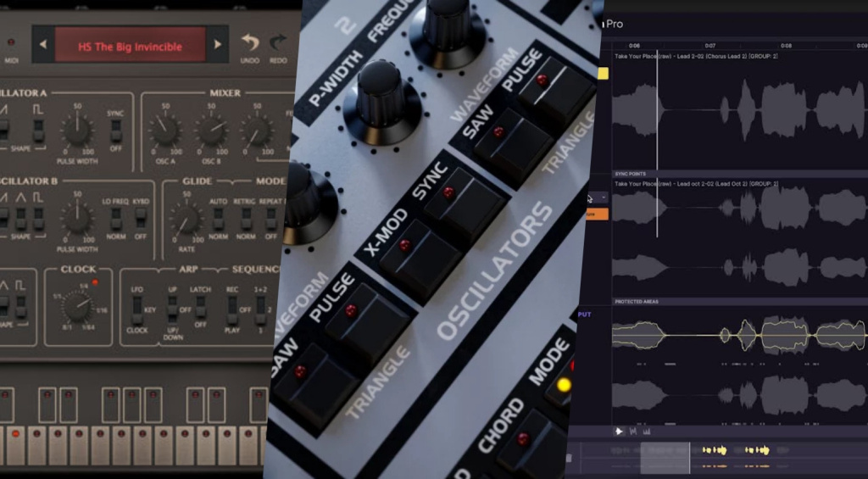The image size is (868, 479).
Task: Click the 'Lead Oct 2' track title
Action: (x=697, y=183)
